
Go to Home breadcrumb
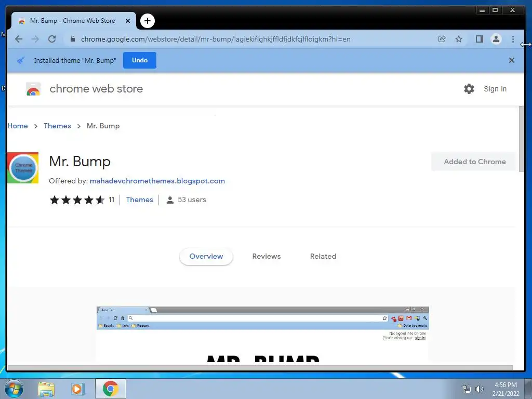[x=18, y=126]
